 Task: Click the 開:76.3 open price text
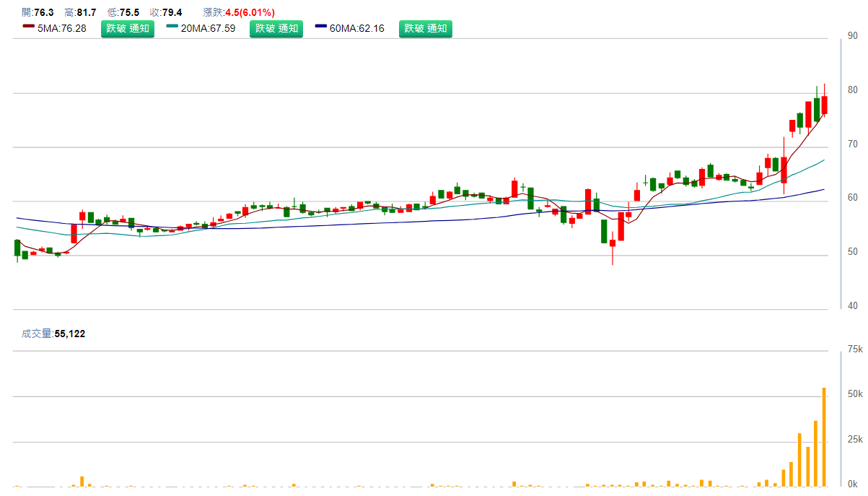(x=38, y=12)
